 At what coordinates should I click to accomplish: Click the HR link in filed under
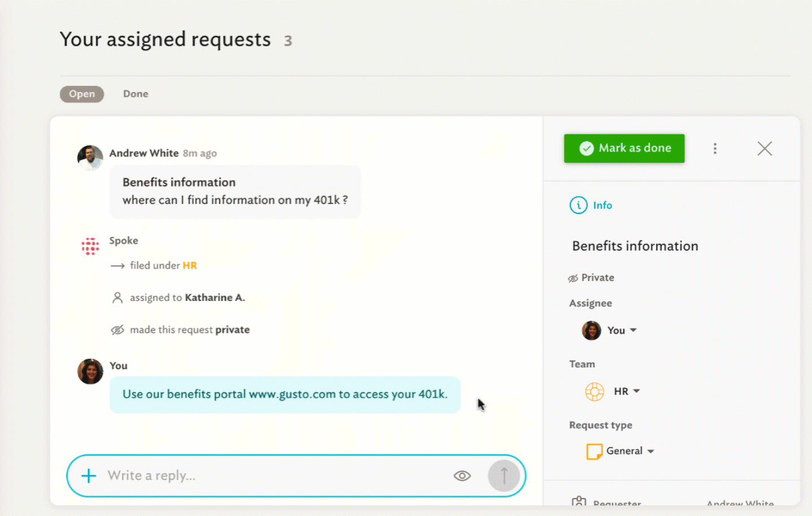pos(190,265)
